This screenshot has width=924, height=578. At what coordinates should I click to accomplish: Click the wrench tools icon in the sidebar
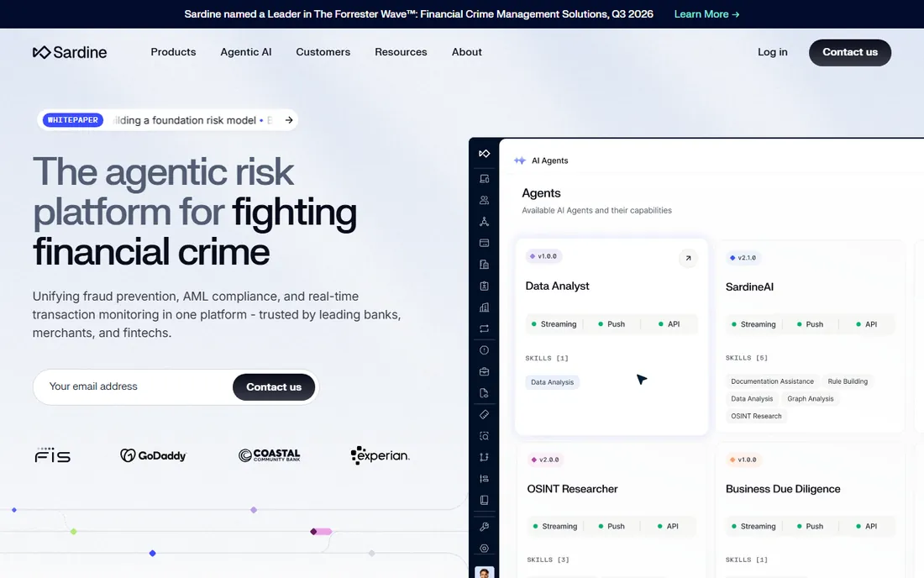click(x=485, y=527)
